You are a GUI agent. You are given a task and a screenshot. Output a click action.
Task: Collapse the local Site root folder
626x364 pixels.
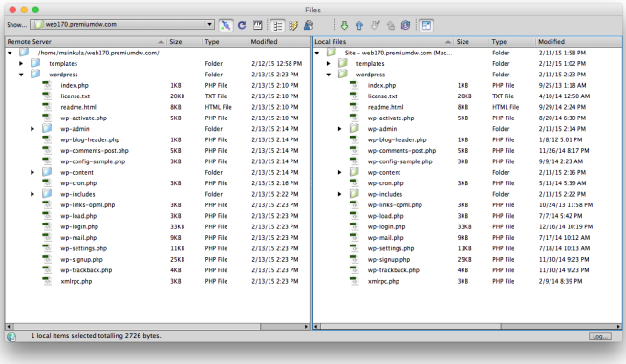pos(317,53)
